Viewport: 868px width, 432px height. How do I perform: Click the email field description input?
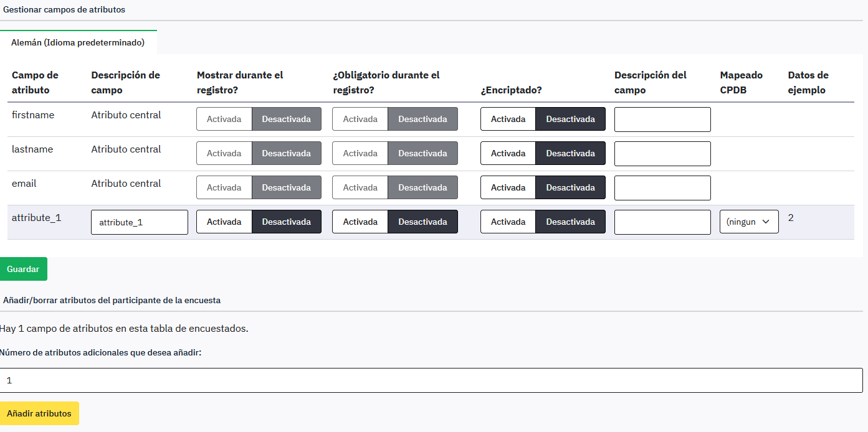662,187
